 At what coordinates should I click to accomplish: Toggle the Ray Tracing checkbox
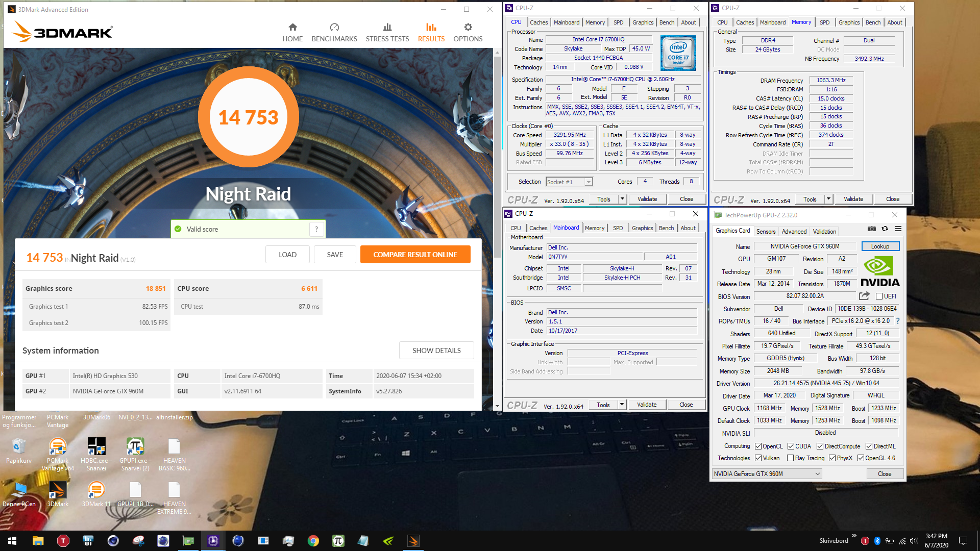pyautogui.click(x=790, y=458)
